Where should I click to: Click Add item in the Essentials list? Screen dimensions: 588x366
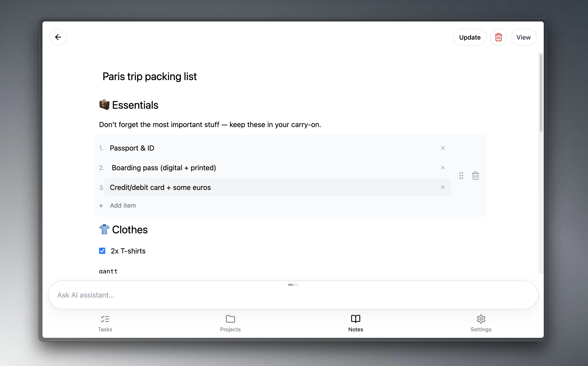tap(123, 206)
